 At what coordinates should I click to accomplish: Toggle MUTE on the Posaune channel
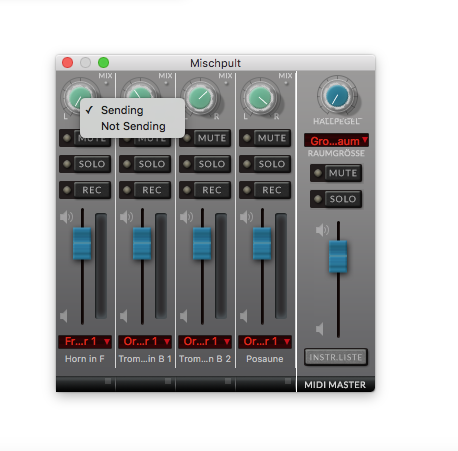tap(265, 138)
